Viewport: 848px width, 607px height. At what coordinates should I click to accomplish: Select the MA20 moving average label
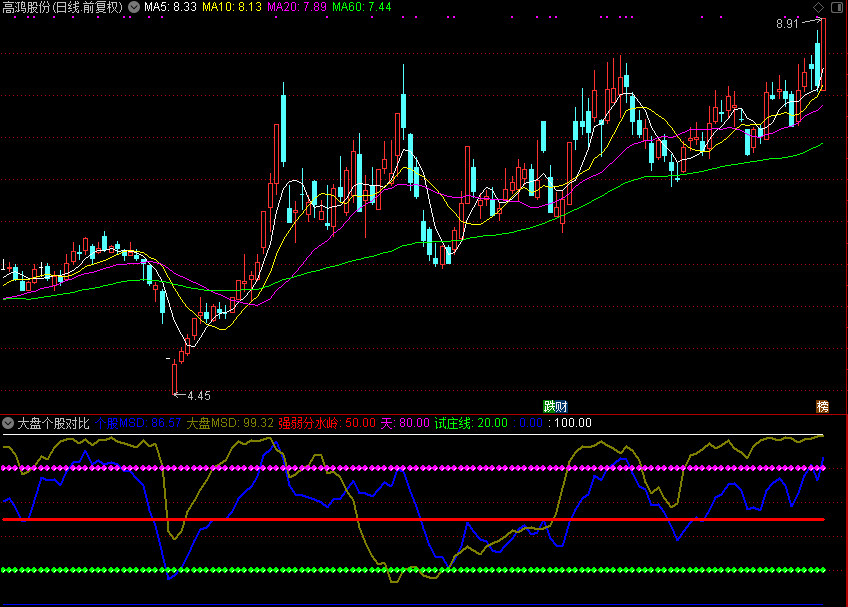296,7
